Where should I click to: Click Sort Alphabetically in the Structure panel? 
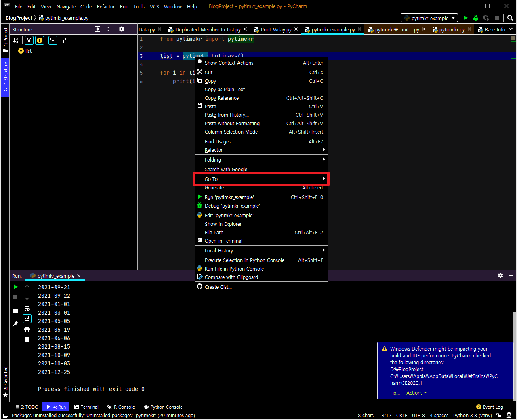16,40
